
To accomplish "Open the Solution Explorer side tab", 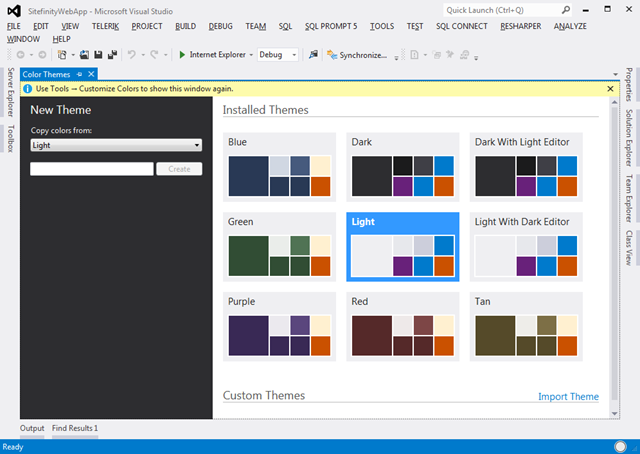I will [x=629, y=138].
